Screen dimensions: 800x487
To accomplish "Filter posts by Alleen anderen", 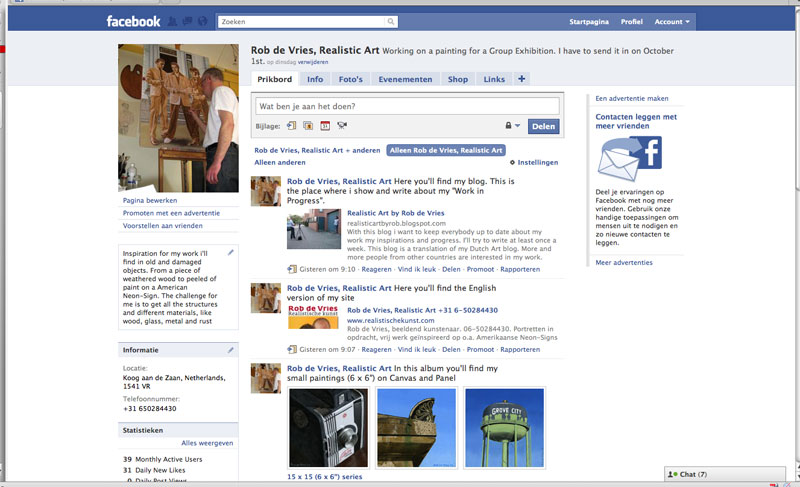I will coord(280,163).
